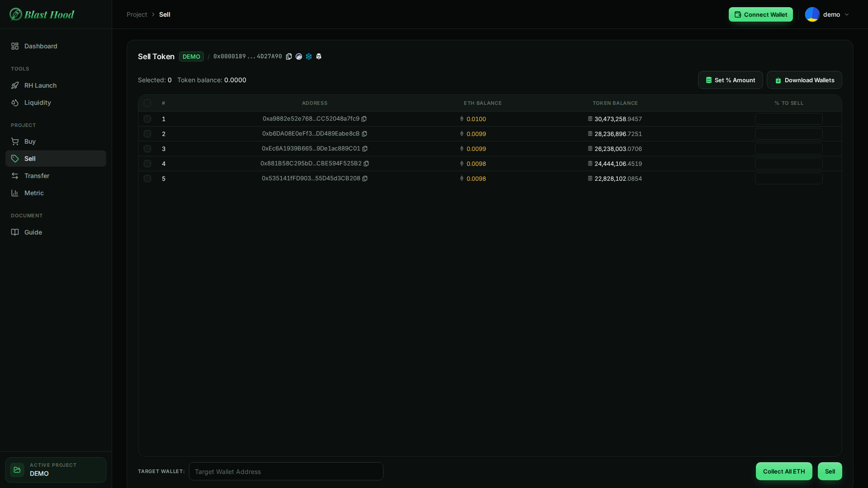Open the Transfer page

tap(56, 176)
